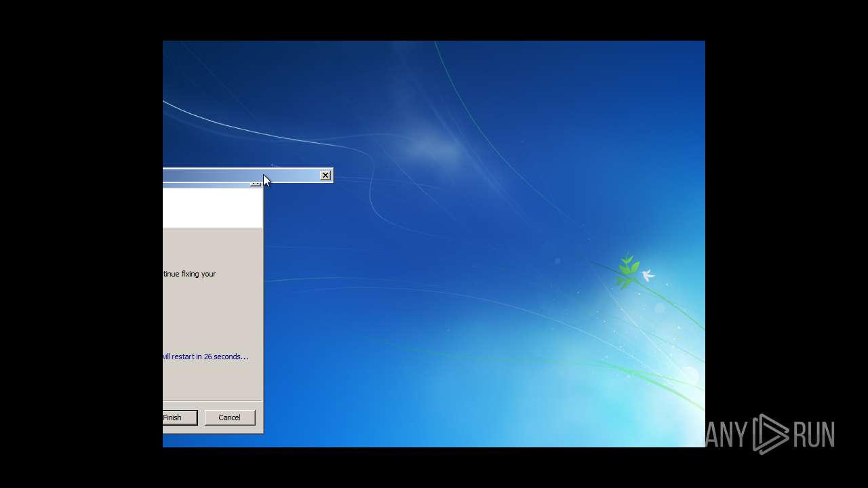The image size is (868, 488).
Task: Click the 'restart in 26 seconds...' countdown text
Action: point(205,357)
